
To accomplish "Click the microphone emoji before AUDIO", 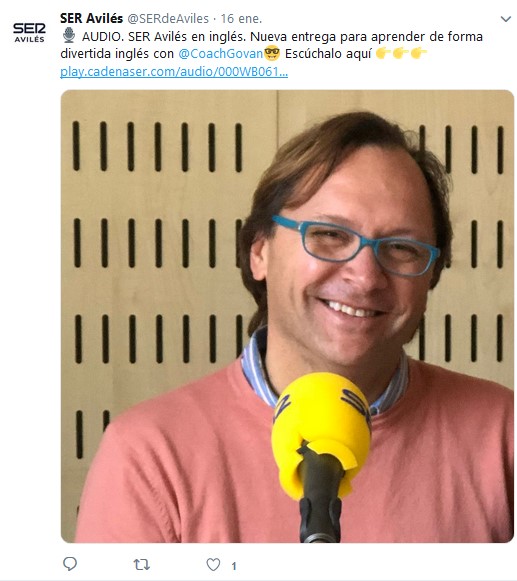I will [69, 36].
